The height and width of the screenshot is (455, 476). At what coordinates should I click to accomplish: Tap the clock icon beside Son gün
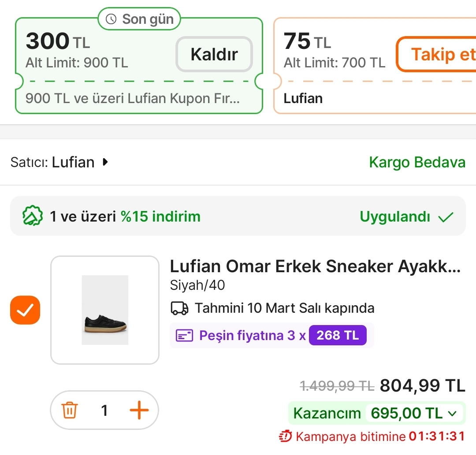[x=112, y=19]
